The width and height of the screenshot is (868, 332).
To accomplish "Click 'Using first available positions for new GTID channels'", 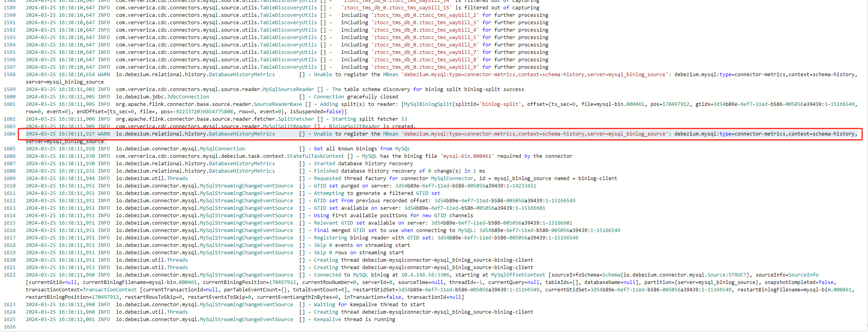I will [x=394, y=216].
